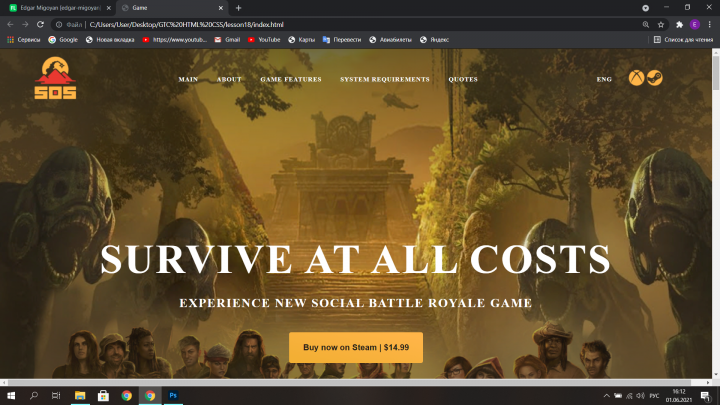Image resolution: width=720 pixels, height=405 pixels.
Task: Open Список для чтения reading list
Action: [683, 40]
